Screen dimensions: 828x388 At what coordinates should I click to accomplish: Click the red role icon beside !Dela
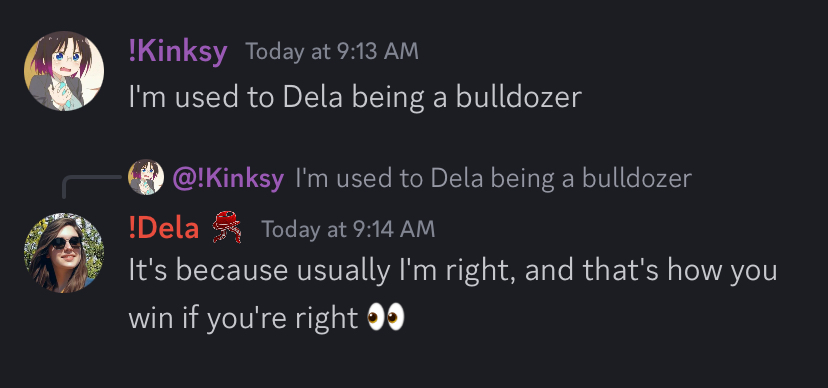coord(227,226)
